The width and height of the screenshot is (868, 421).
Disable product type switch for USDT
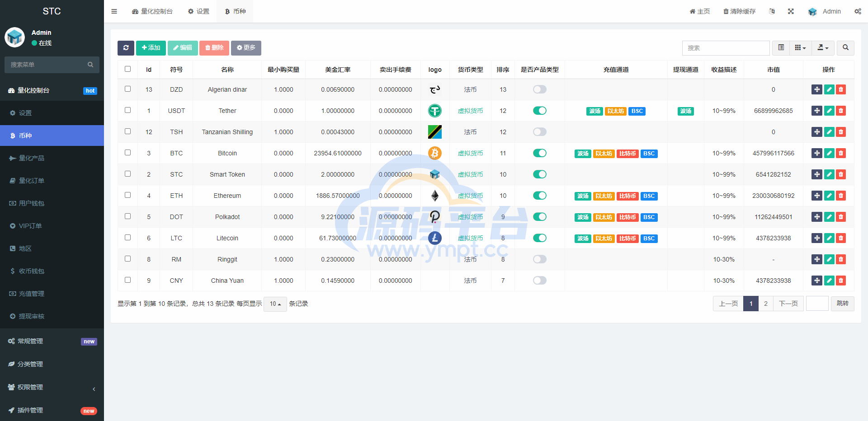tap(539, 111)
